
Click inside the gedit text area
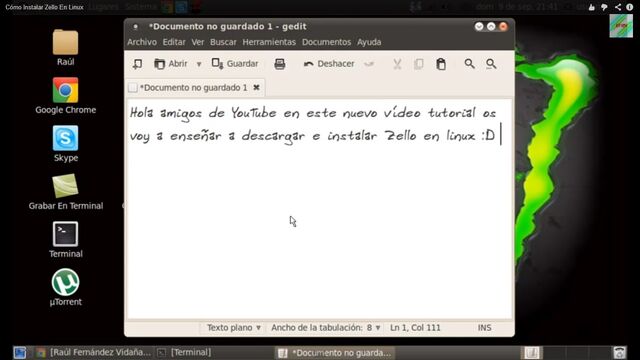coord(319,208)
